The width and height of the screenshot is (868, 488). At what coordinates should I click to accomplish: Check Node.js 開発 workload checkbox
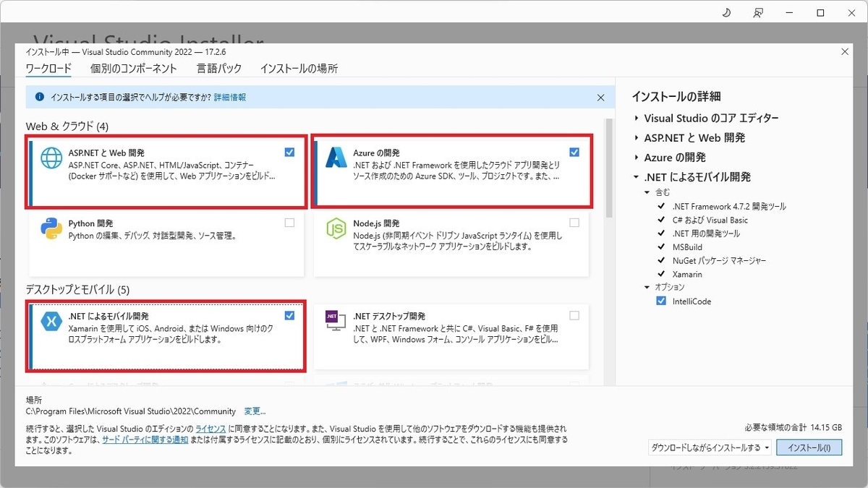click(x=574, y=223)
